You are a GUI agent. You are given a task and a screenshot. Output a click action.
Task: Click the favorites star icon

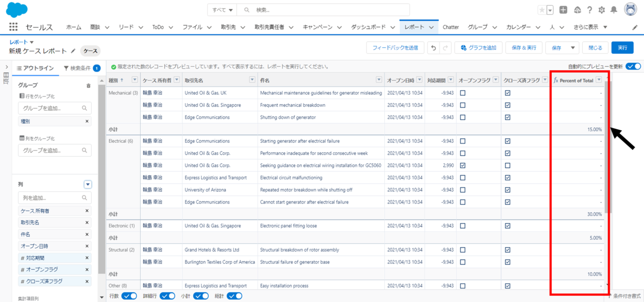[x=541, y=10]
